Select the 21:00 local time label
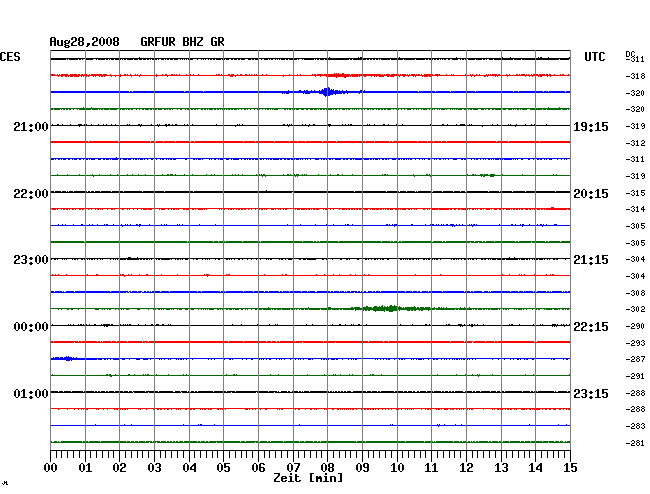The height and width of the screenshot is (494, 650). (x=31, y=126)
